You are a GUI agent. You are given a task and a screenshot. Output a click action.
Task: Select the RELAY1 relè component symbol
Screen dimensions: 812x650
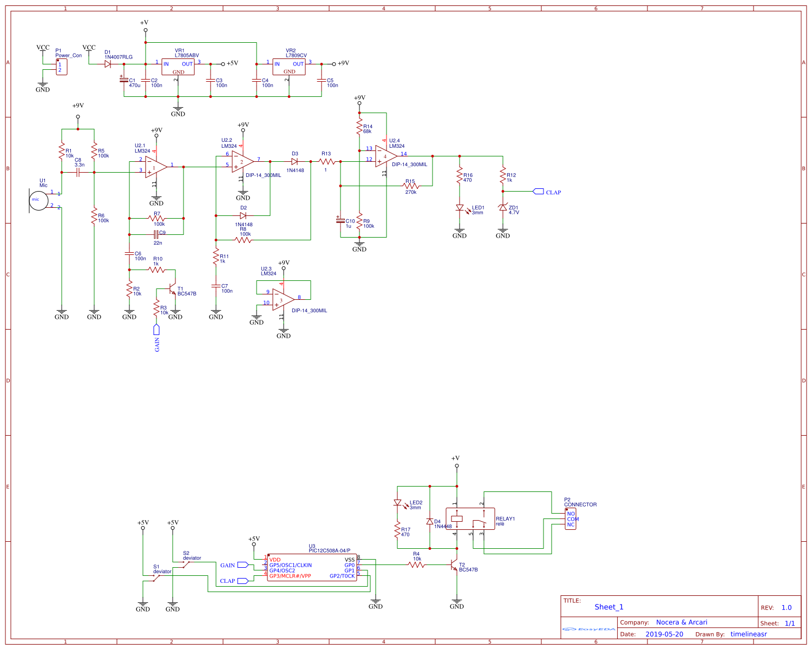tap(470, 517)
